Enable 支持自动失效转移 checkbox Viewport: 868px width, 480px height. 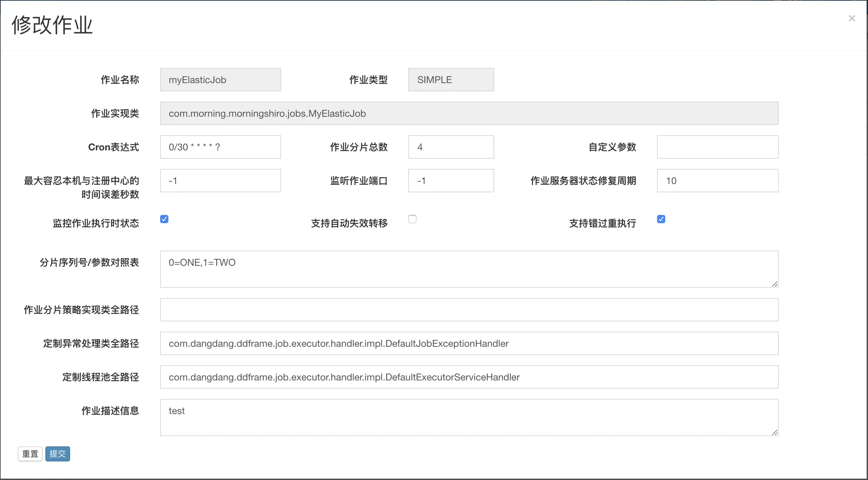tap(412, 219)
